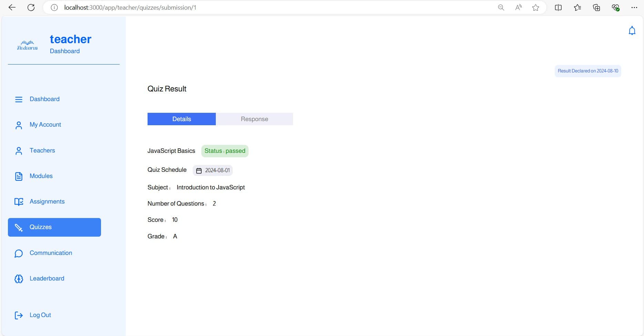Click the Communication chat bubble icon

click(x=19, y=253)
